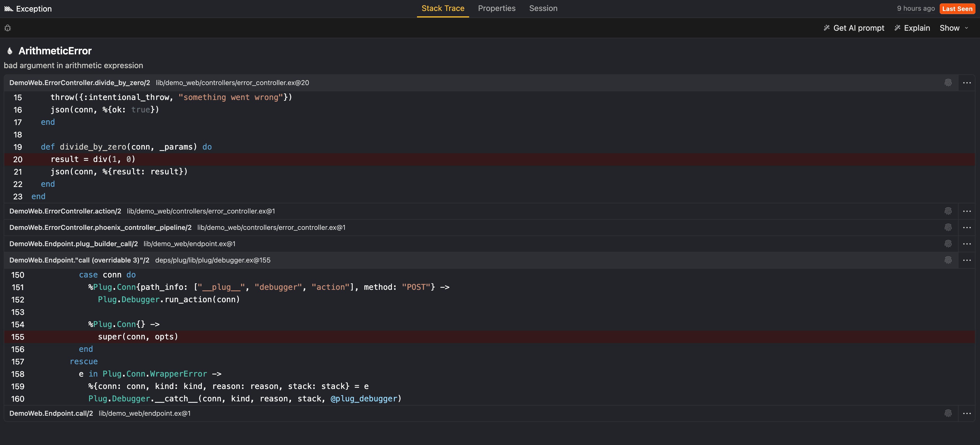Viewport: 980px width, 445px height.
Task: Click the magic wand icon beside Explain
Action: pos(897,28)
